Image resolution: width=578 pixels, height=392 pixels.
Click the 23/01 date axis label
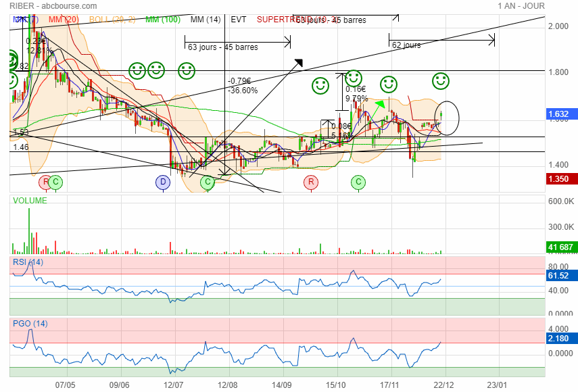tap(497, 385)
